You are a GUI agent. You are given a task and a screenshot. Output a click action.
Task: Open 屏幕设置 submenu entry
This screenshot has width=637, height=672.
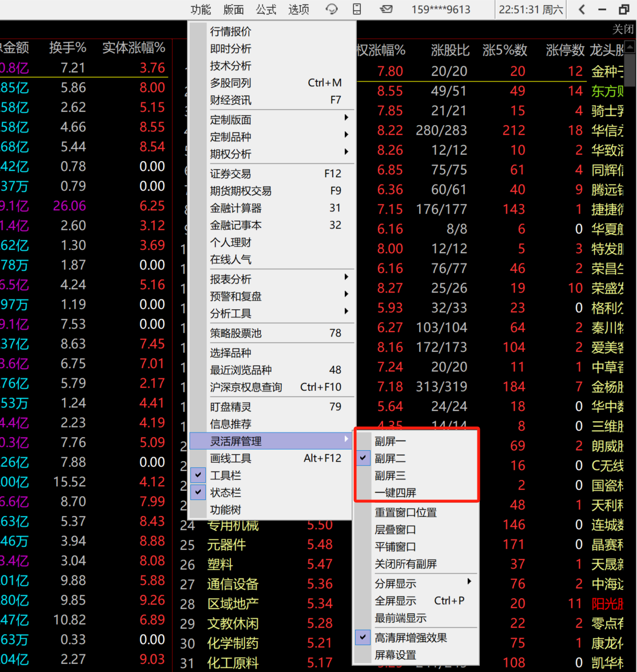click(416, 655)
